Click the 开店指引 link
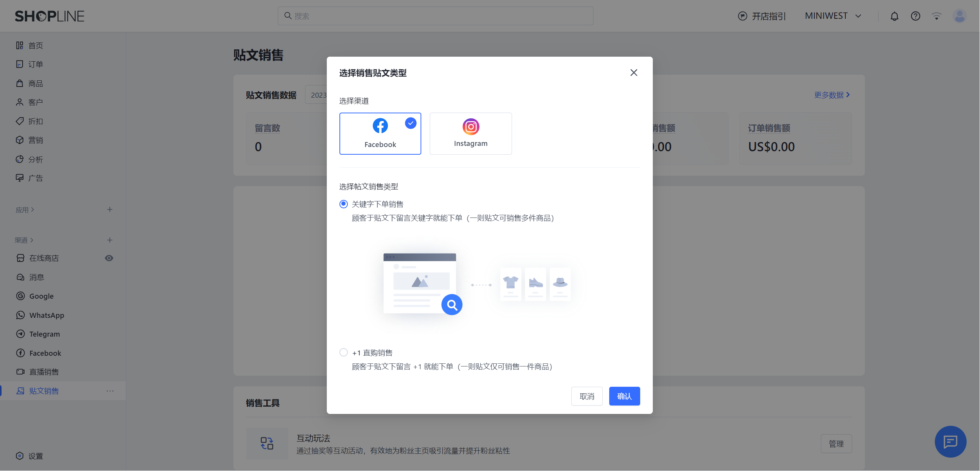This screenshot has width=980, height=471. coord(769,16)
